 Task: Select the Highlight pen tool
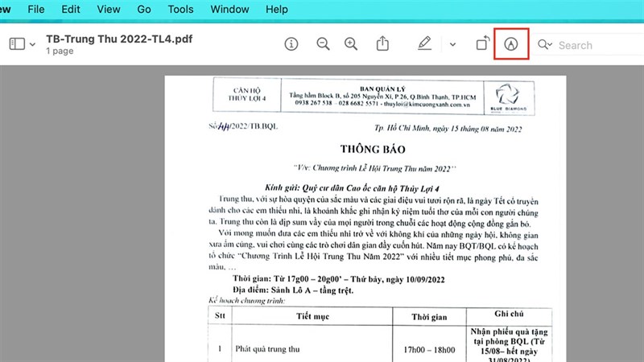[424, 43]
